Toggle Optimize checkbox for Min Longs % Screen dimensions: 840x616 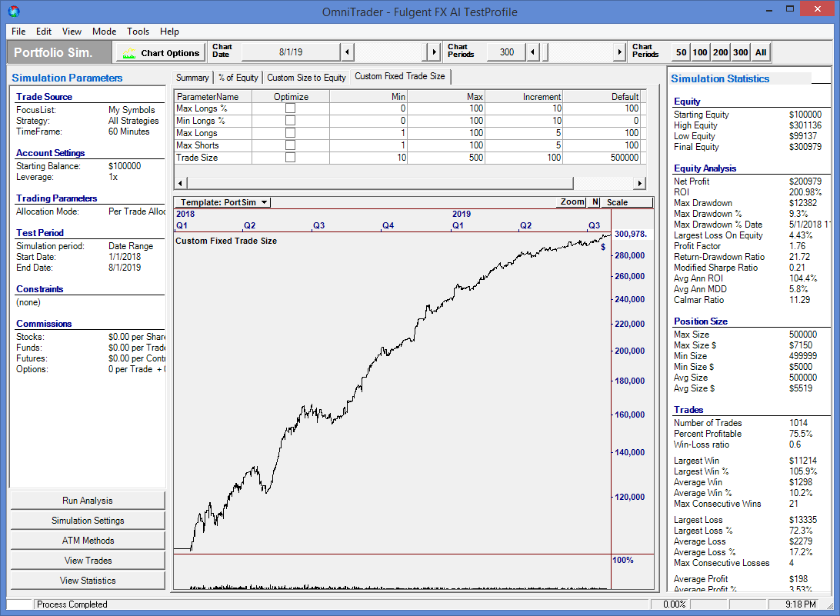(x=290, y=121)
